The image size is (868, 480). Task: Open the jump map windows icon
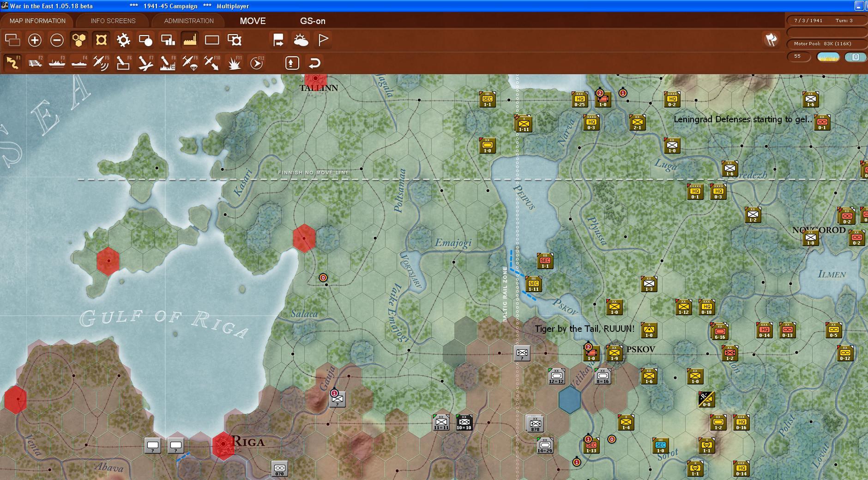tap(12, 40)
